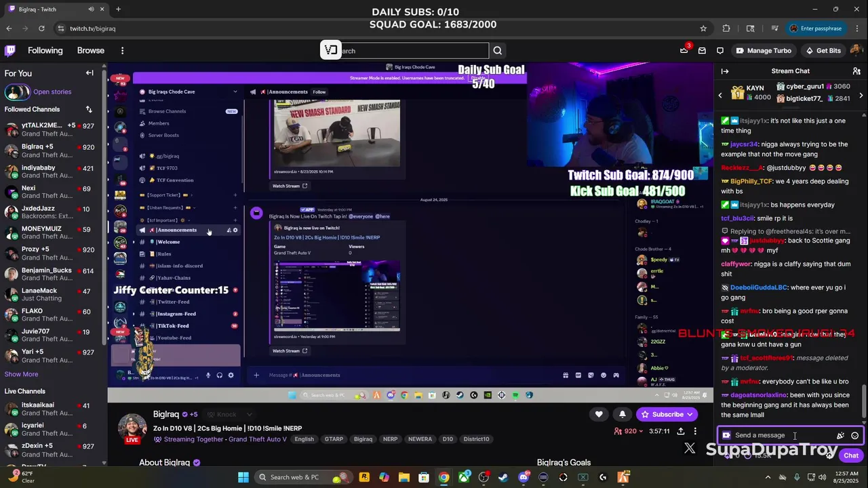Screen dimensions: 868x488
Task: Open Steam from the Windows taskbar
Action: point(503,477)
